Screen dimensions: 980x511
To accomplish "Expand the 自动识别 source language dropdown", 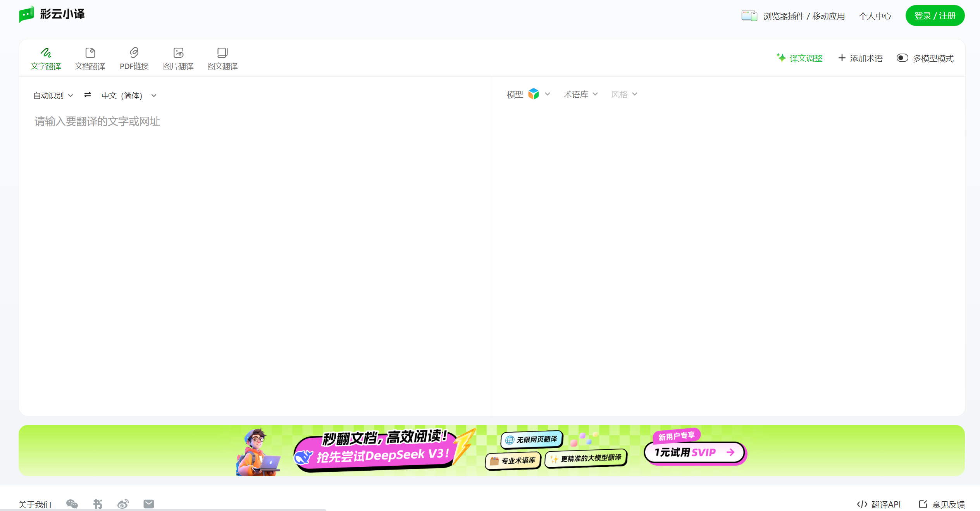I will (53, 95).
